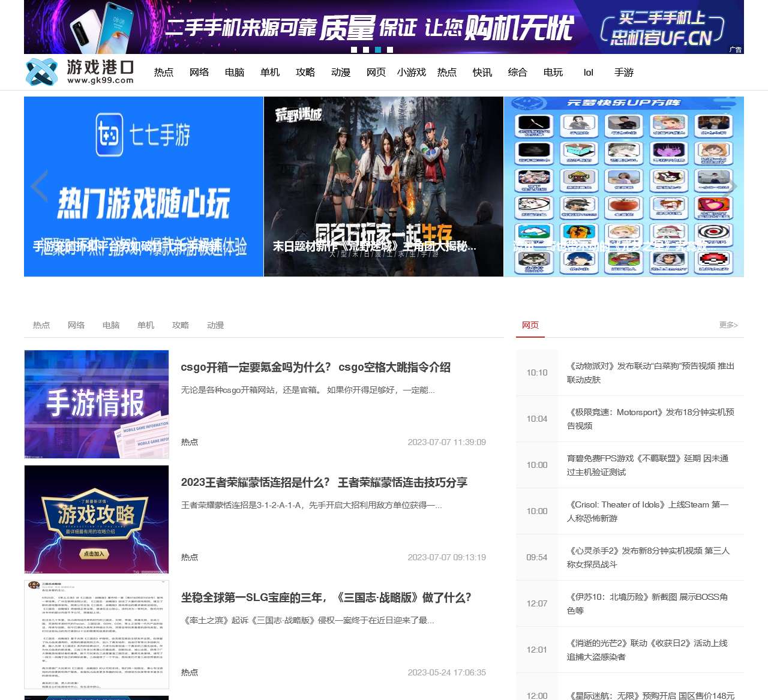
Task: Open the 攻略 nav menu item
Action: [x=305, y=72]
